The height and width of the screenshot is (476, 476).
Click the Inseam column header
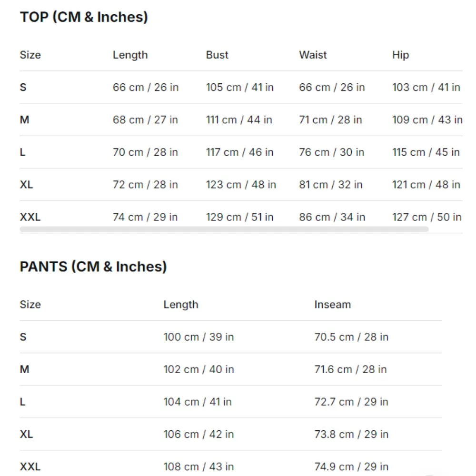(332, 305)
